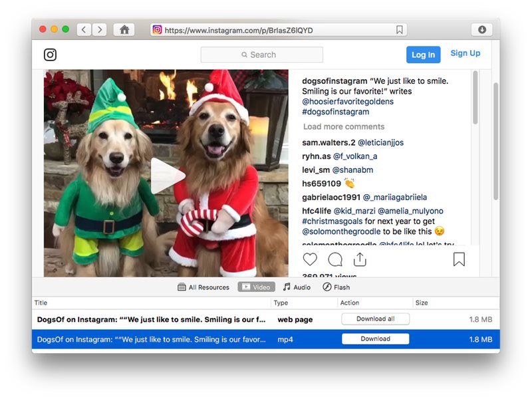The width and height of the screenshot is (532, 399).
Task: Sort resources by Title column
Action: pos(152,303)
